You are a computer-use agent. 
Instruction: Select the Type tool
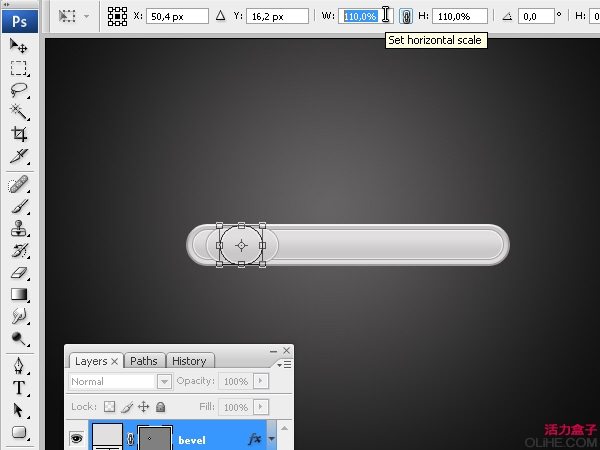point(18,388)
